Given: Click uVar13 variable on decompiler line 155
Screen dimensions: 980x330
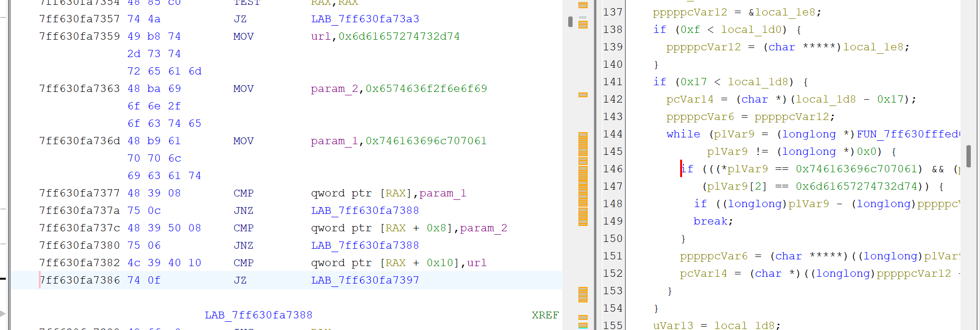Looking at the screenshot, I should [673, 325].
